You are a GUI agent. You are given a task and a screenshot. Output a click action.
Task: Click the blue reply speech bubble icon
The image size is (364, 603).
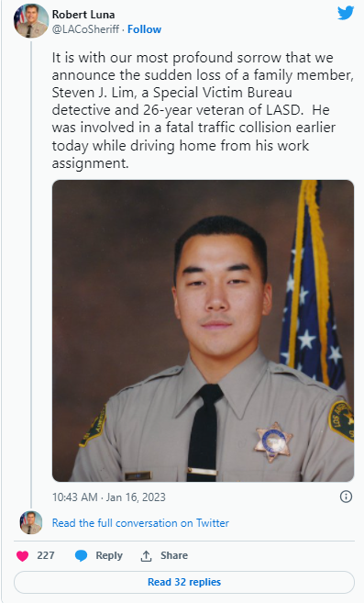point(81,555)
